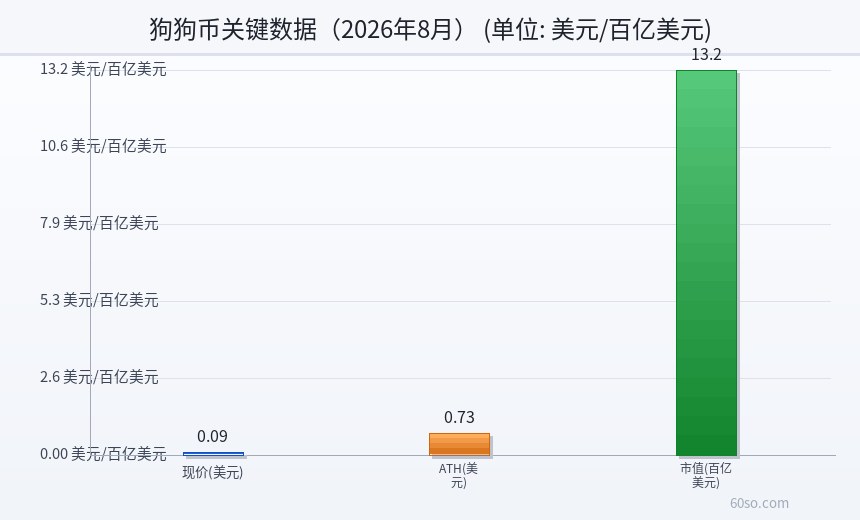Click the orange ATH bar
Viewport: 860px width, 520px height.
click(459, 444)
